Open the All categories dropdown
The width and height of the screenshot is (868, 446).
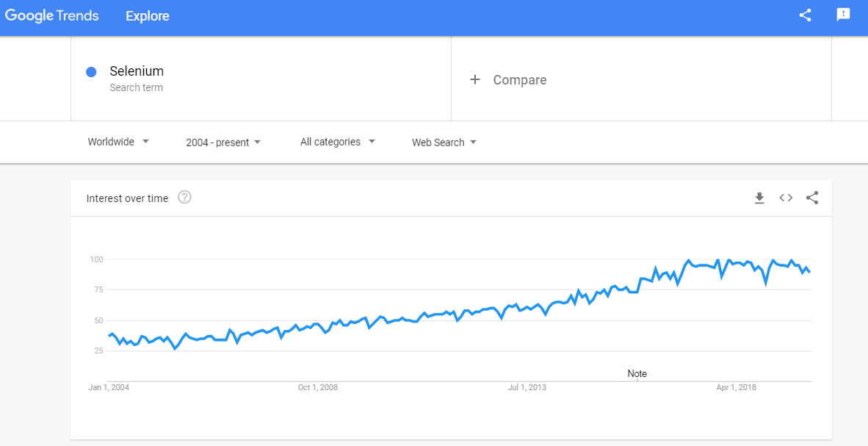pos(337,142)
